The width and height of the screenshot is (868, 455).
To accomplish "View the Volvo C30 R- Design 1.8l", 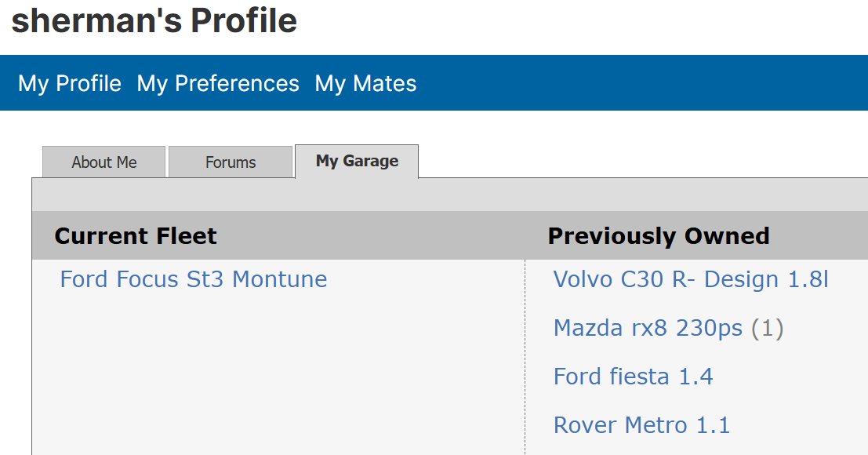I will tap(691, 279).
